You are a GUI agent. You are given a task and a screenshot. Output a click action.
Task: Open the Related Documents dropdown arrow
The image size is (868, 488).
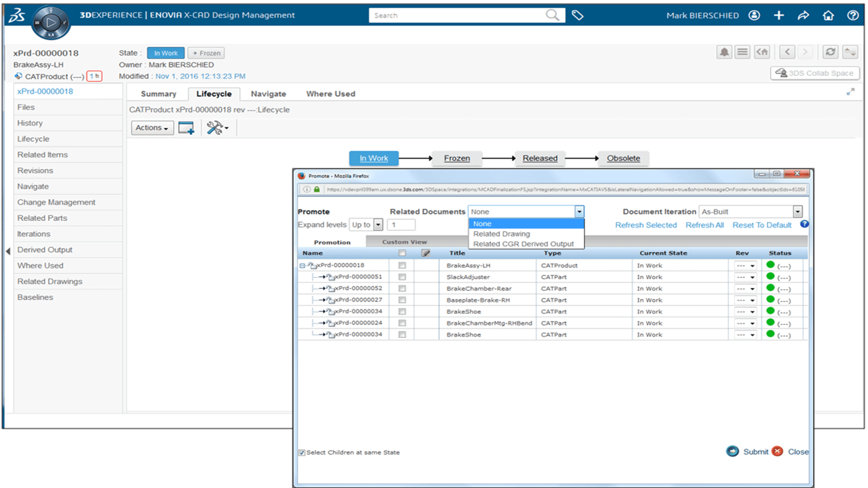coord(579,211)
